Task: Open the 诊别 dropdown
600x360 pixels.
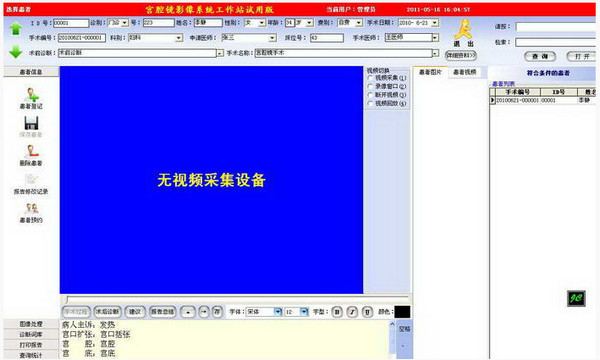Action: (124, 23)
